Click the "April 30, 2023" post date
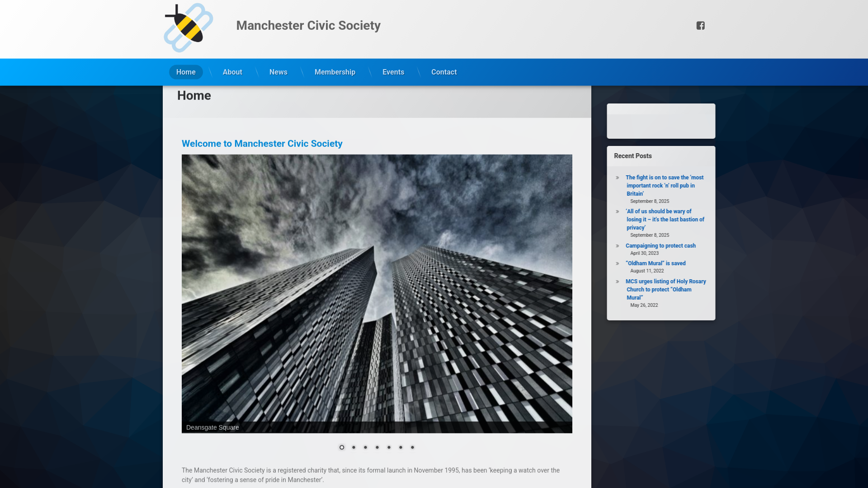Viewport: 868px width, 488px height. [645, 253]
